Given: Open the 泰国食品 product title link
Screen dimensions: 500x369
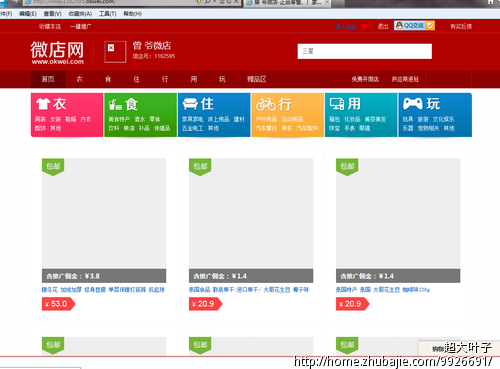Looking at the screenshot, I should click(249, 290).
